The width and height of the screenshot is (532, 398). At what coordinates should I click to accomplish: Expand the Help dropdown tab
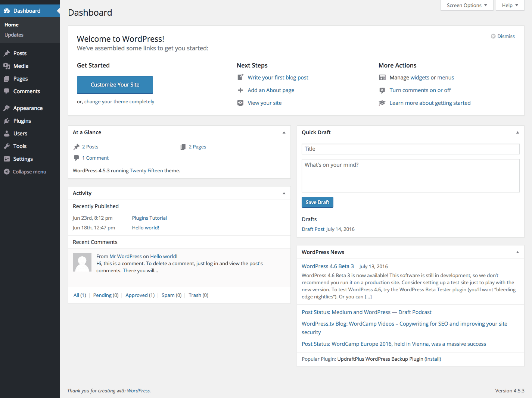click(x=510, y=5)
